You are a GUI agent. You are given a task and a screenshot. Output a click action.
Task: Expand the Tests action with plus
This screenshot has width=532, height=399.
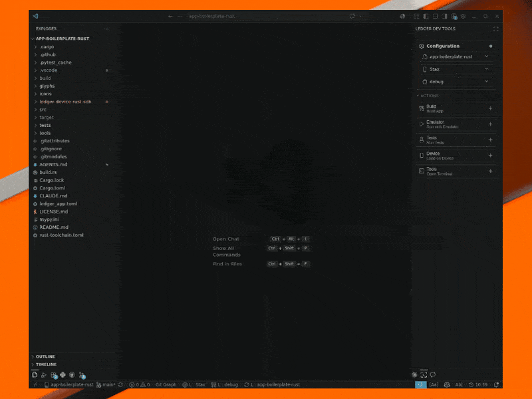490,140
